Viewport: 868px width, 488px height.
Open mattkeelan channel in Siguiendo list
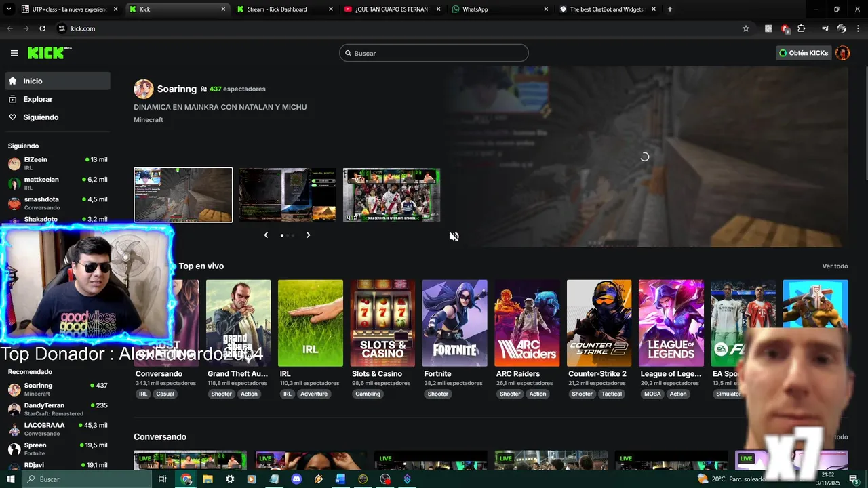(x=58, y=183)
